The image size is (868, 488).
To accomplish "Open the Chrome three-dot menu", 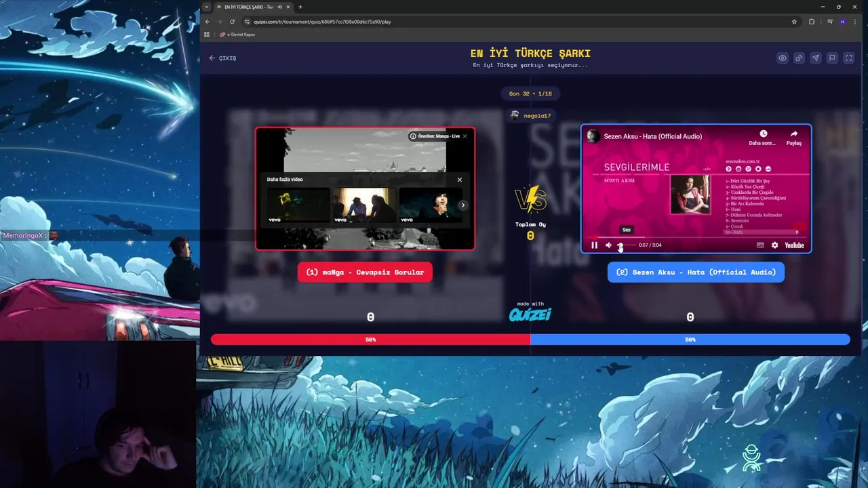I will pyautogui.click(x=856, y=22).
